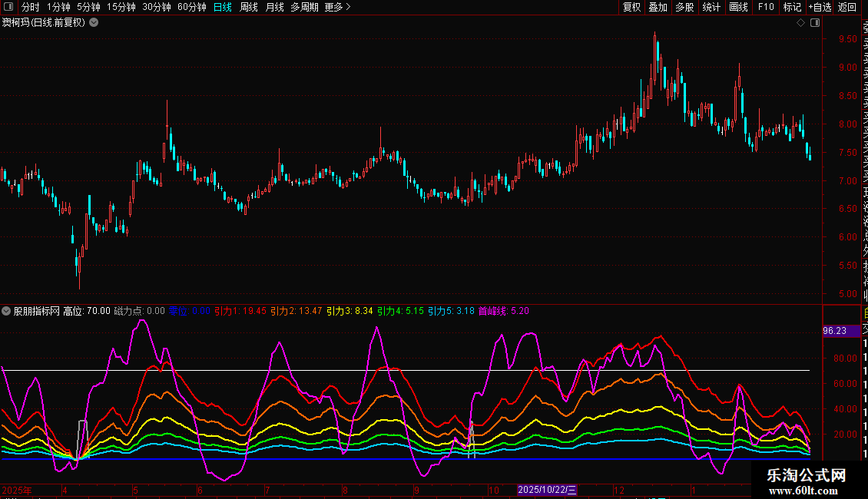This screenshot has width=868, height=499.
Task: Select the 1分钟 period
Action: coord(58,7)
